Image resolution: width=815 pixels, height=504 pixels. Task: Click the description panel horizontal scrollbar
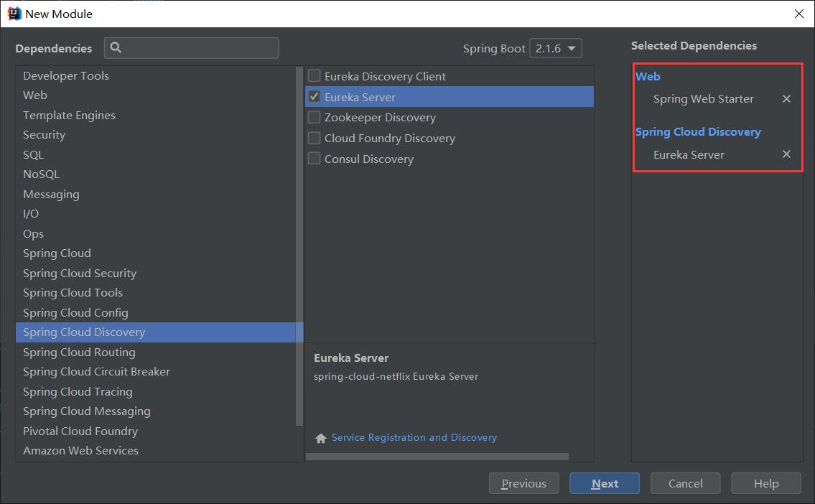coord(437,457)
